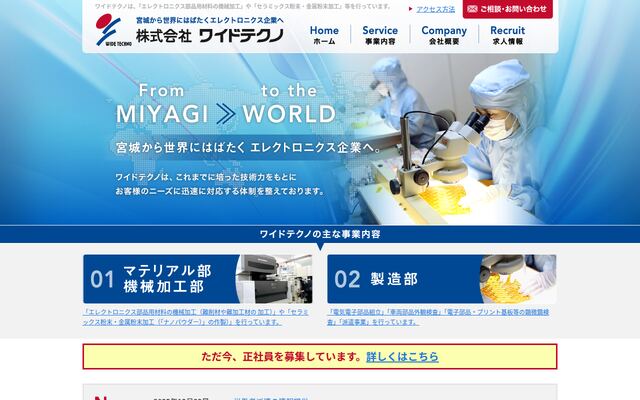
Task: Click the 詳しくはこちら recruiting link
Action: point(402,357)
